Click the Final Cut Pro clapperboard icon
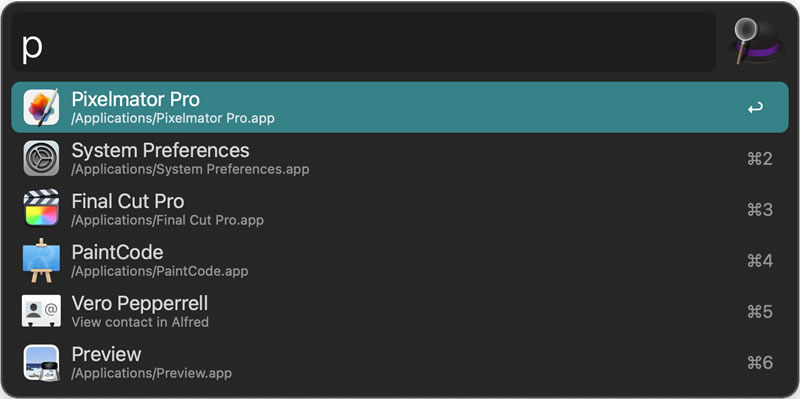This screenshot has width=800, height=399. (x=41, y=208)
